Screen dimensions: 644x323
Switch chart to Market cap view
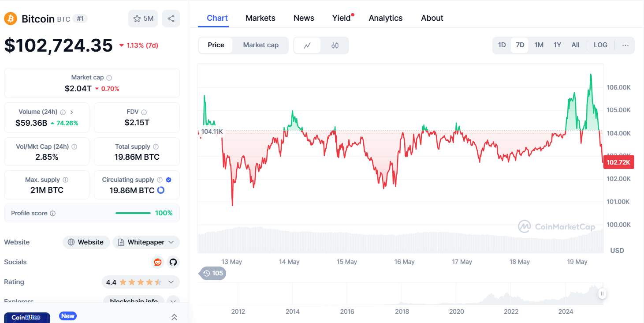tap(261, 45)
